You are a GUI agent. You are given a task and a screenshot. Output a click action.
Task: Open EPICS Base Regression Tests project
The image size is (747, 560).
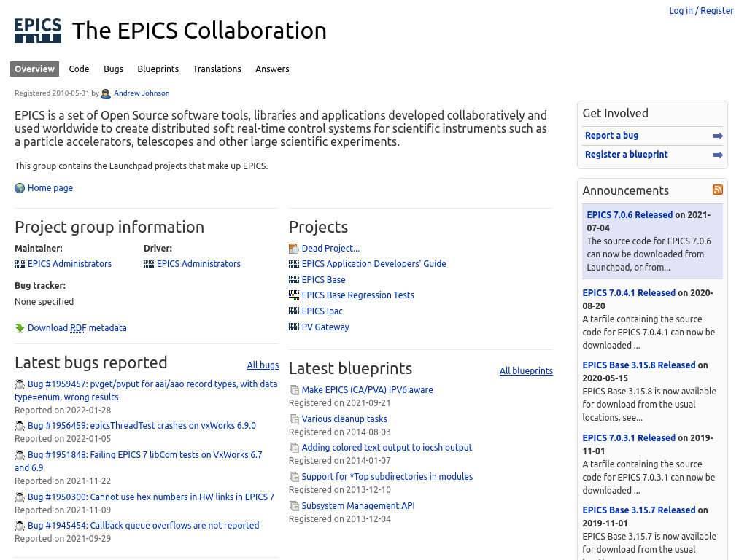(357, 295)
